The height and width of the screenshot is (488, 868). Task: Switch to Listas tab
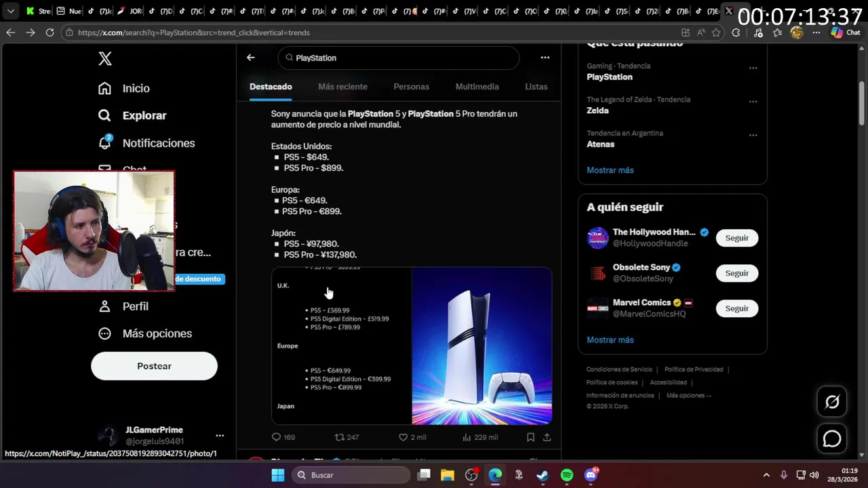(536, 87)
